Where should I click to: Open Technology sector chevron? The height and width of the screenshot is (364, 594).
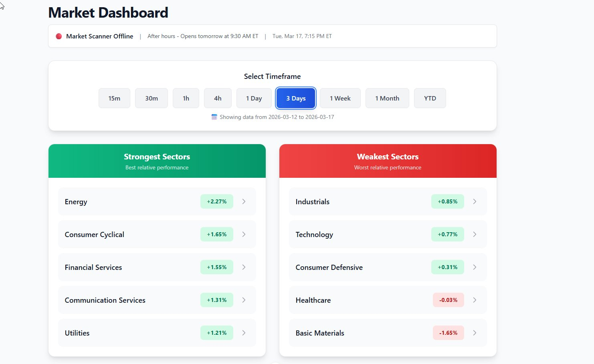(475, 234)
